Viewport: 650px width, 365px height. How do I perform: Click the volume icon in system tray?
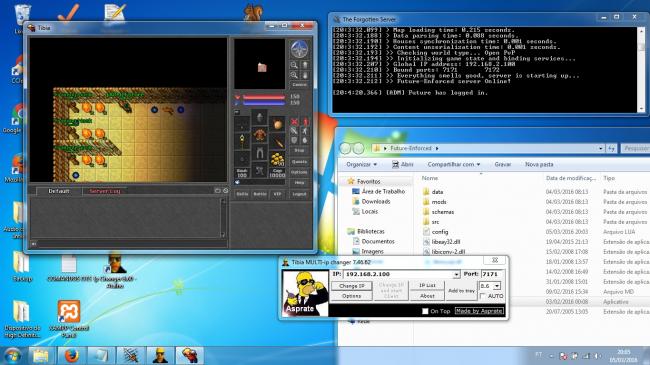tap(597, 356)
